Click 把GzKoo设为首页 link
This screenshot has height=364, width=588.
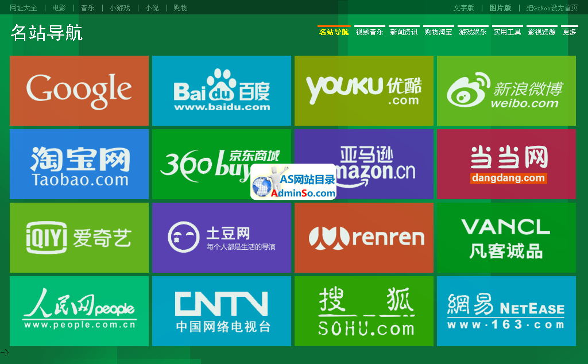(x=552, y=8)
